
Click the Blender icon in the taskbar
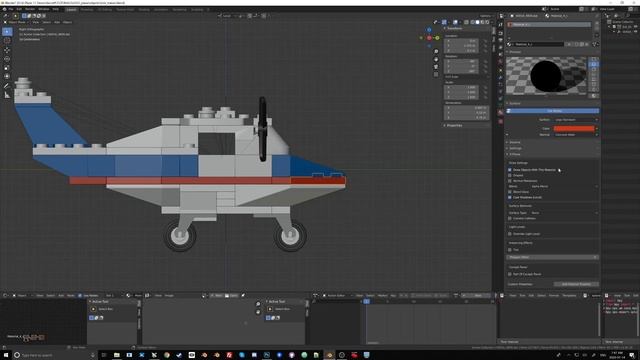(329, 355)
